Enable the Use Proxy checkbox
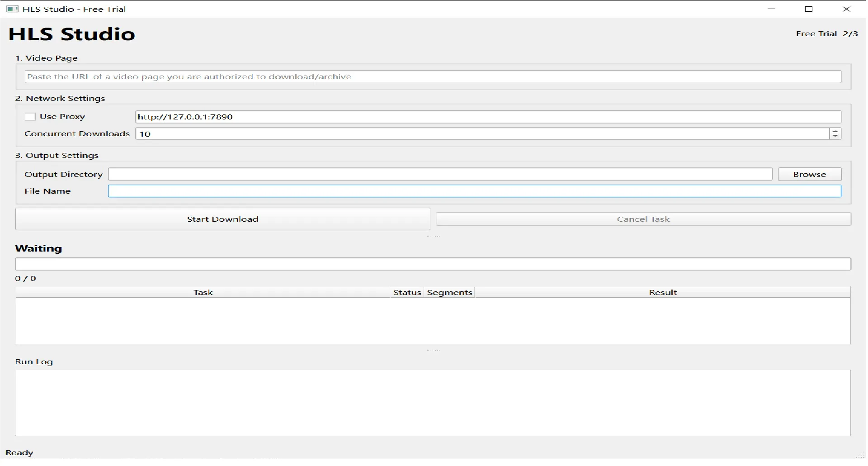The image size is (868, 466). click(x=30, y=117)
